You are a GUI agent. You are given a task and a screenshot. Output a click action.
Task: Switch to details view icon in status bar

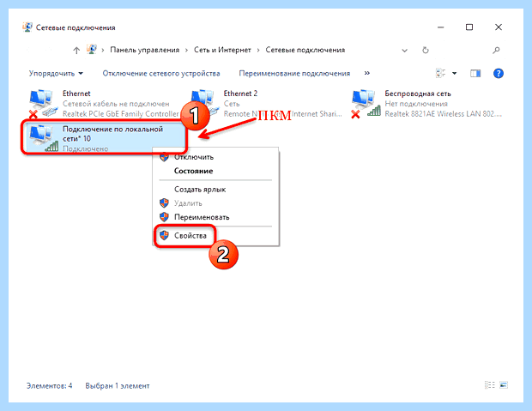point(490,385)
